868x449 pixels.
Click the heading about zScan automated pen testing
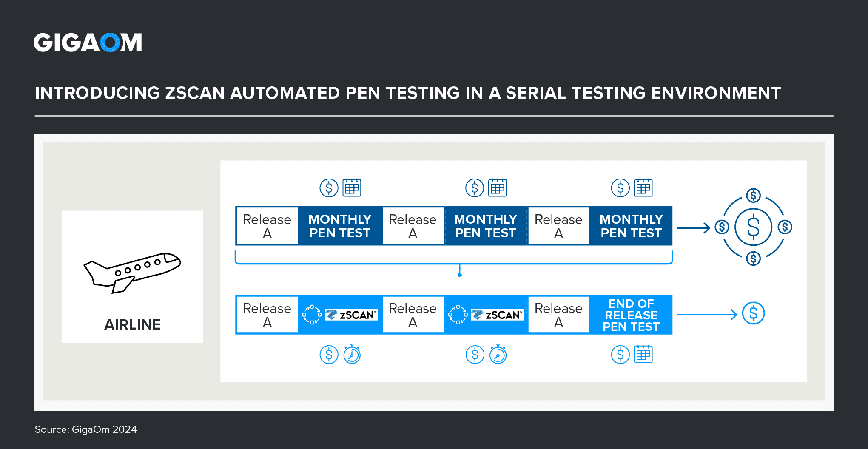click(x=408, y=93)
